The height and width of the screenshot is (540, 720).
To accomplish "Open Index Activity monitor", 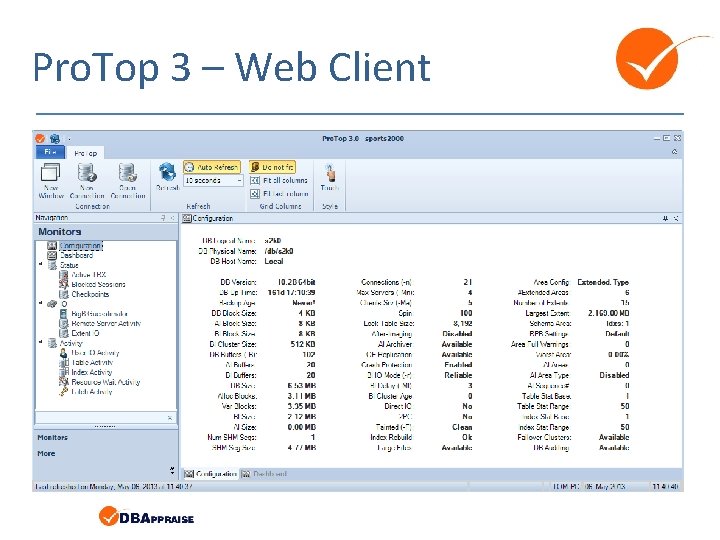I will tap(91, 372).
